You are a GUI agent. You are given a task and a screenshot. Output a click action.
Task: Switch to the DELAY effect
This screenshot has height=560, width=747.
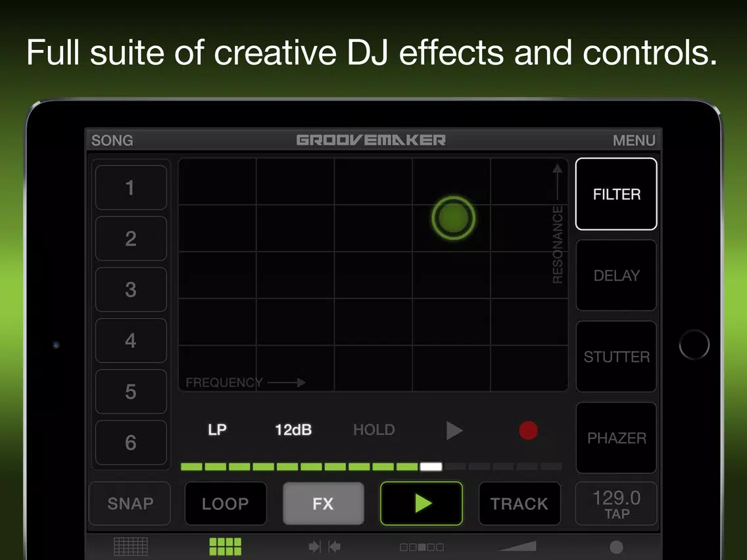tap(616, 275)
